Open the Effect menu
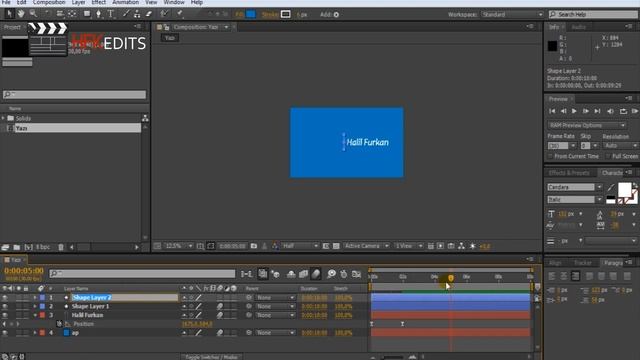Image resolution: width=640 pixels, height=360 pixels. point(98,2)
